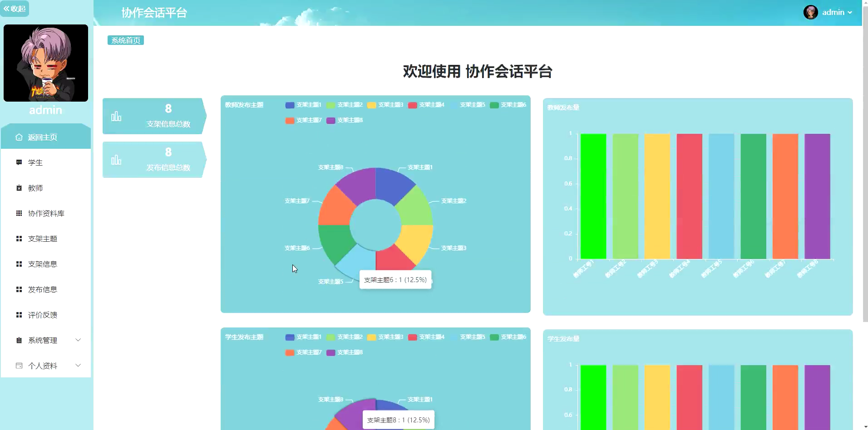This screenshot has height=430, width=868.
Task: Click the admin avatar in the top bar
Action: tap(810, 12)
